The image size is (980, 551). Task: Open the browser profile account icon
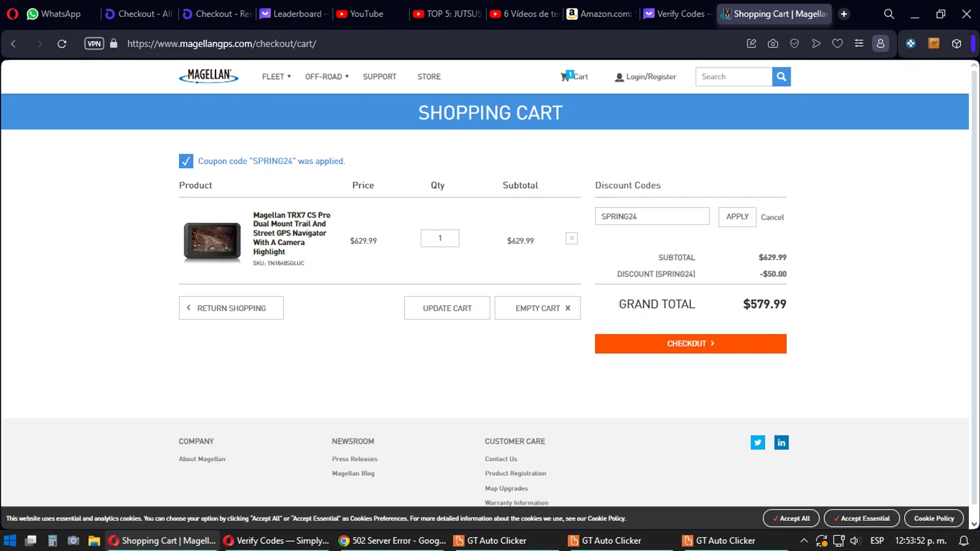click(x=881, y=44)
